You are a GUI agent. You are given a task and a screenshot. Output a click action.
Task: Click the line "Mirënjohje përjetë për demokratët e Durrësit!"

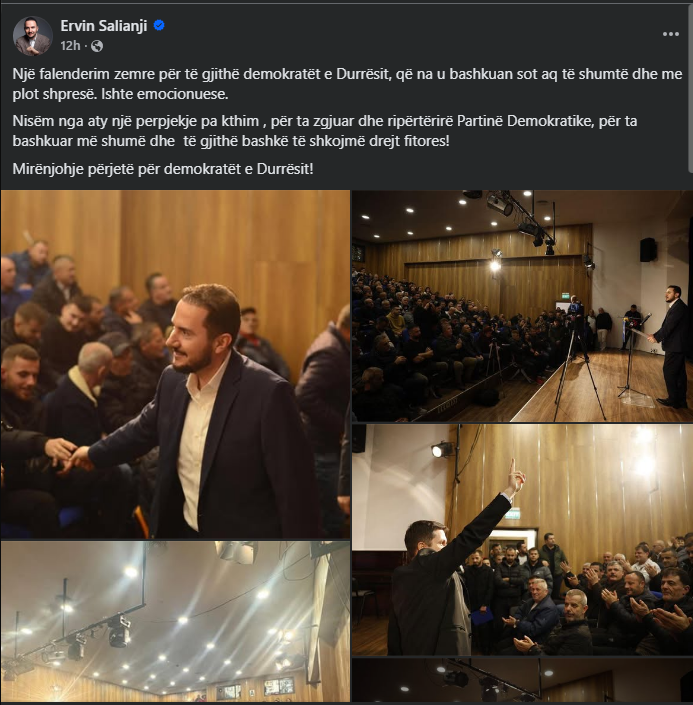(163, 169)
